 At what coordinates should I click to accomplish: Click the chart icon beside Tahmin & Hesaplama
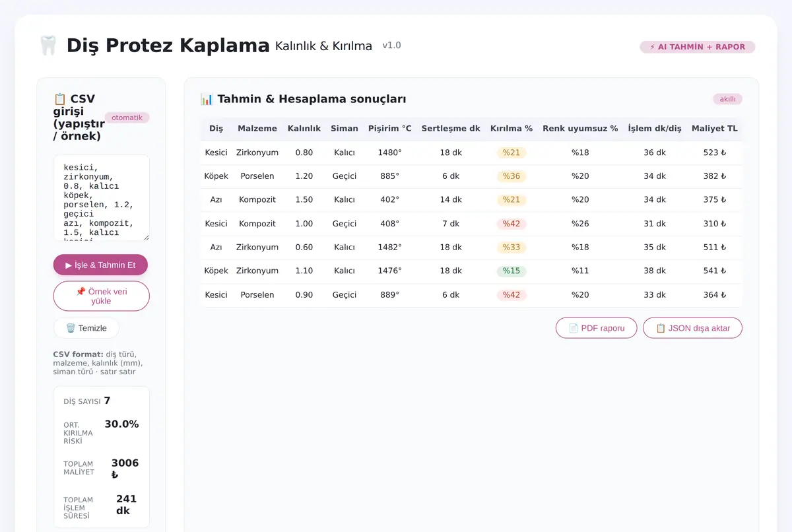207,100
